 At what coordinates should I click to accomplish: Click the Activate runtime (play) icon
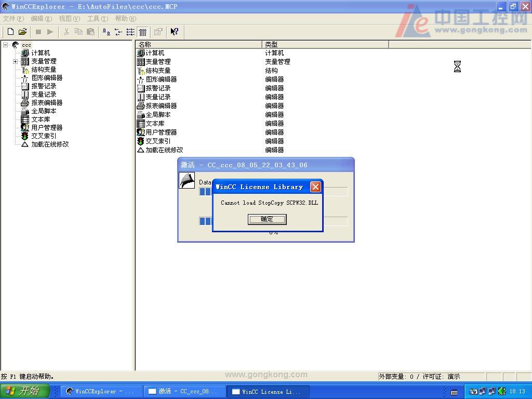[50, 32]
